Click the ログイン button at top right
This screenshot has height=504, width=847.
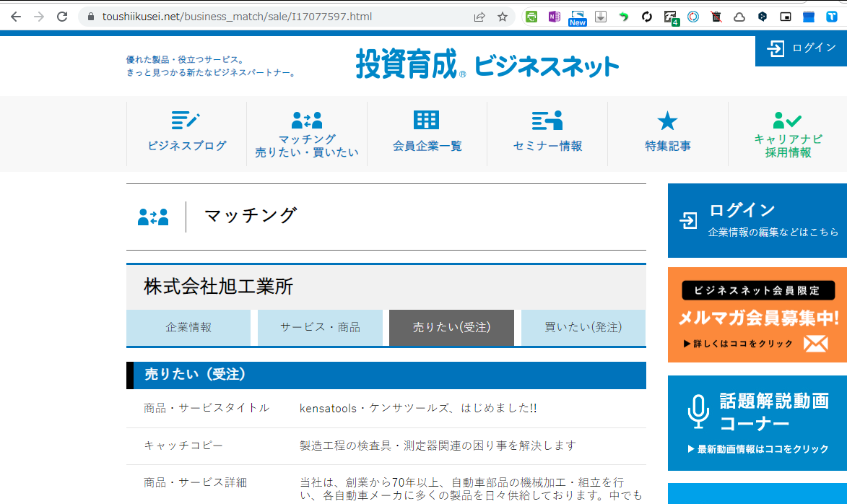[801, 48]
